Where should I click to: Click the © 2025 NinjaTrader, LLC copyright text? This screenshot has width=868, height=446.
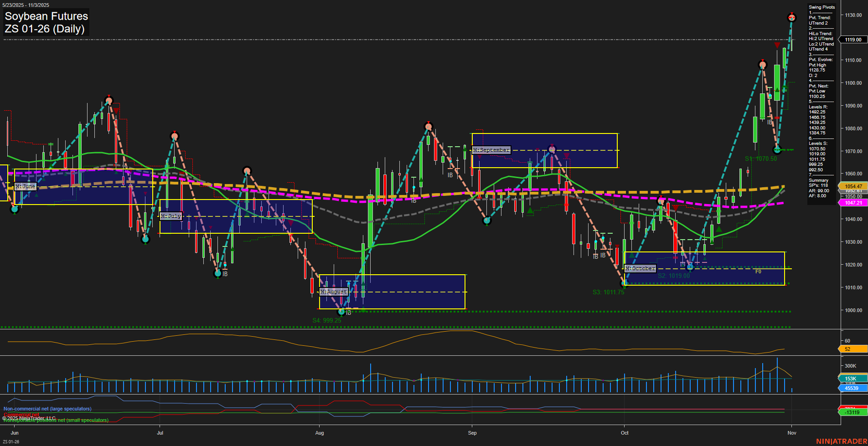29,417
